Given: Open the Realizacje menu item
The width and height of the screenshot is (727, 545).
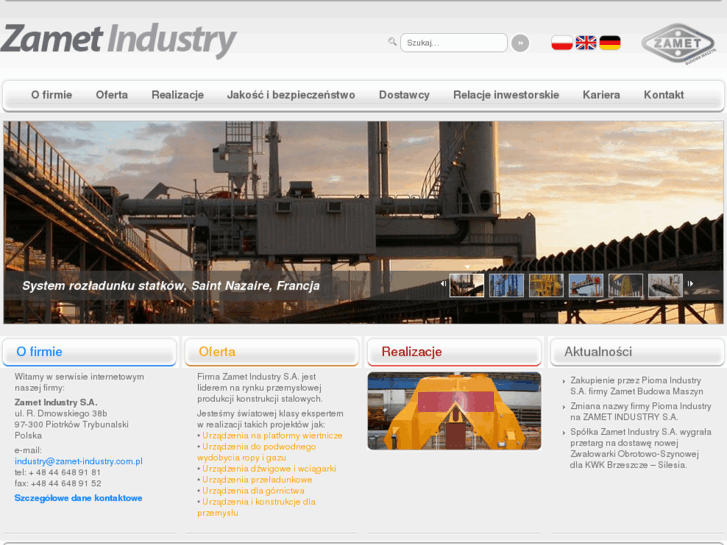Looking at the screenshot, I should 178,95.
